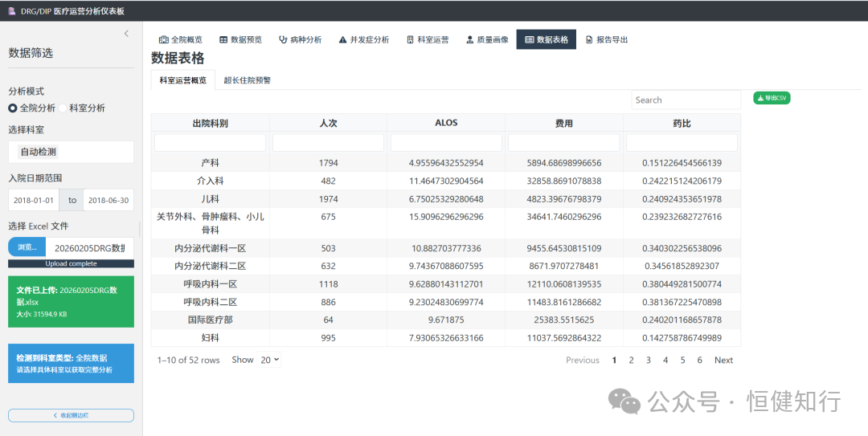Click start date field 2018-01-01

(x=34, y=200)
